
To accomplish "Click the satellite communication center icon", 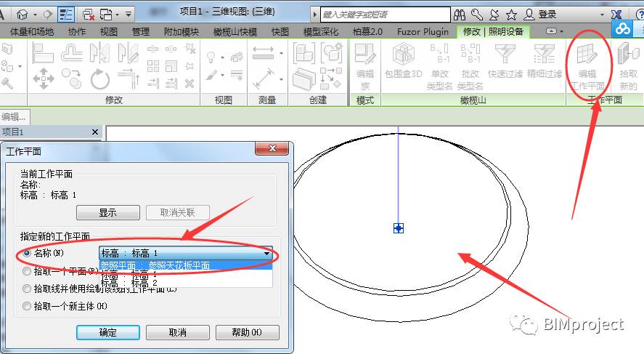I will click(494, 15).
